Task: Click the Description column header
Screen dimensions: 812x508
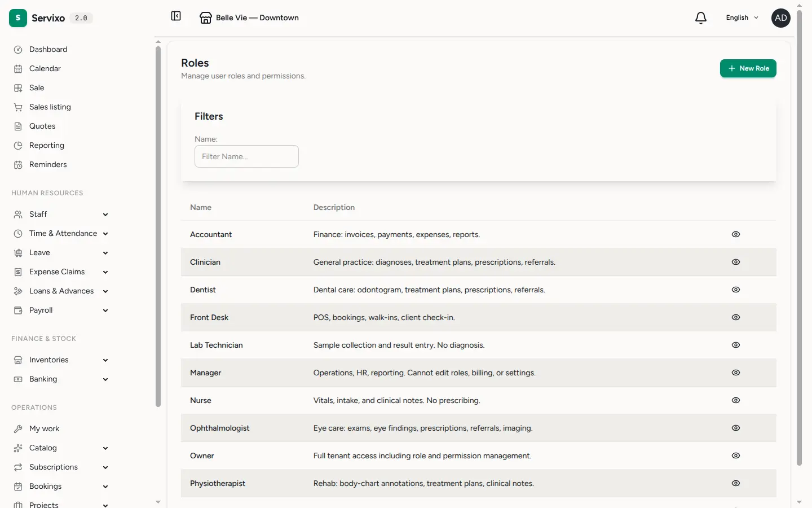Action: [x=334, y=208]
